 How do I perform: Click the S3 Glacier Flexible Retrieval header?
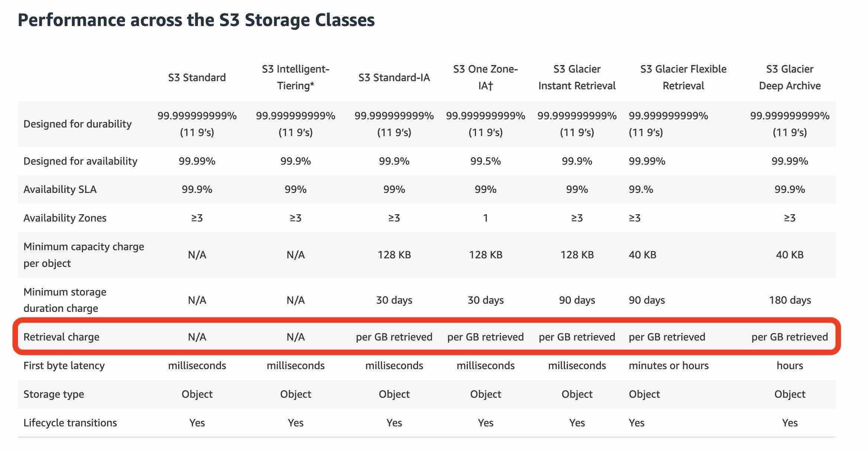tap(683, 77)
